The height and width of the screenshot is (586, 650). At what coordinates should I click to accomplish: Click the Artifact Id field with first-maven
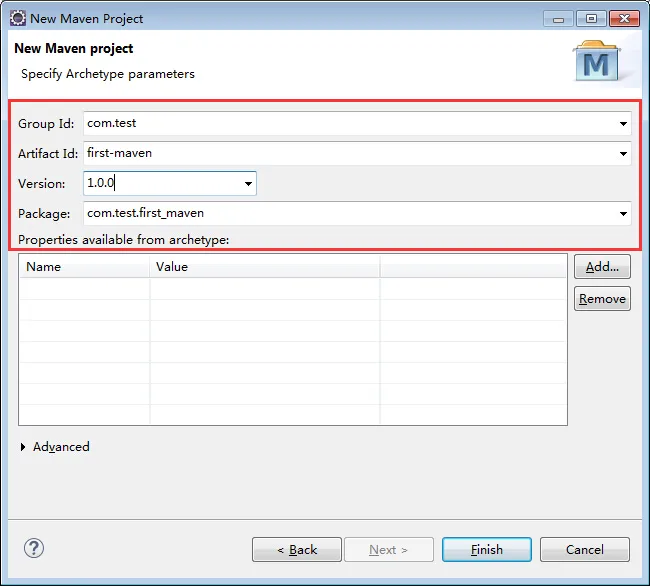pos(357,154)
